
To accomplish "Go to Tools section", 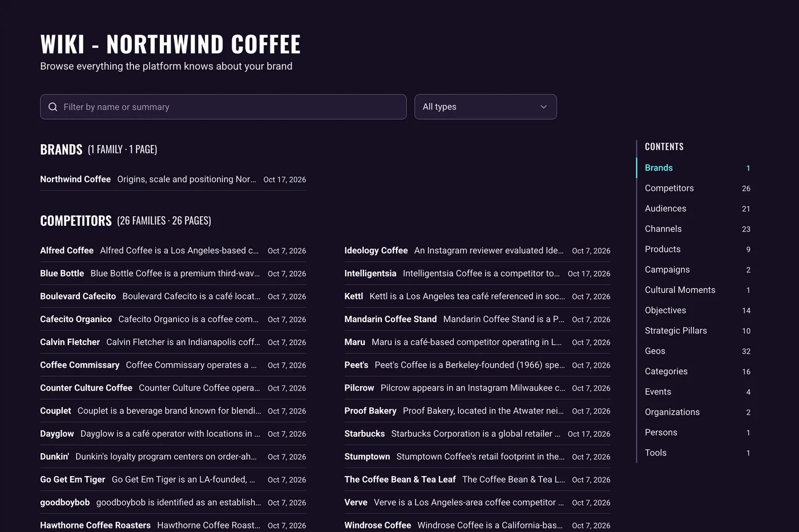I will [x=697, y=453].
